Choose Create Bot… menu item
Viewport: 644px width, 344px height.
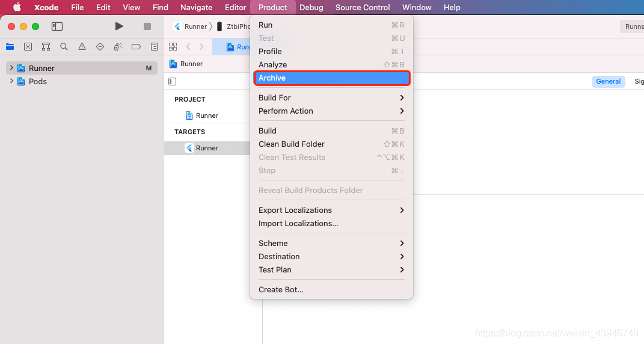331,290
